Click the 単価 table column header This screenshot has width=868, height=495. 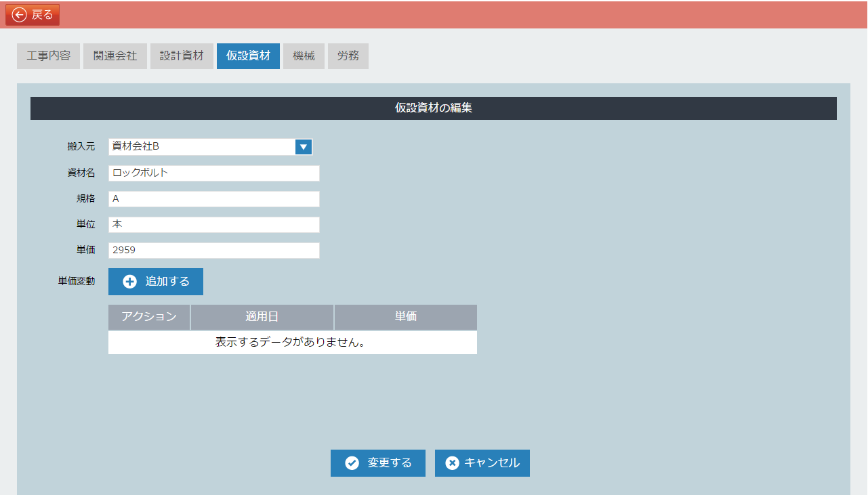406,317
